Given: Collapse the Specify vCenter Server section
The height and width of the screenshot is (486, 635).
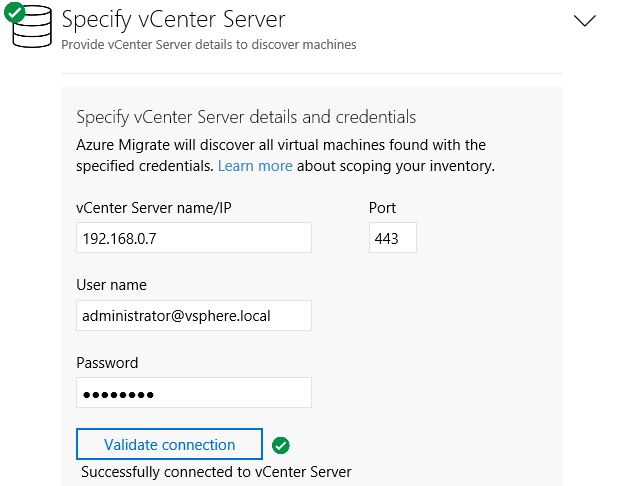Looking at the screenshot, I should (x=584, y=20).
